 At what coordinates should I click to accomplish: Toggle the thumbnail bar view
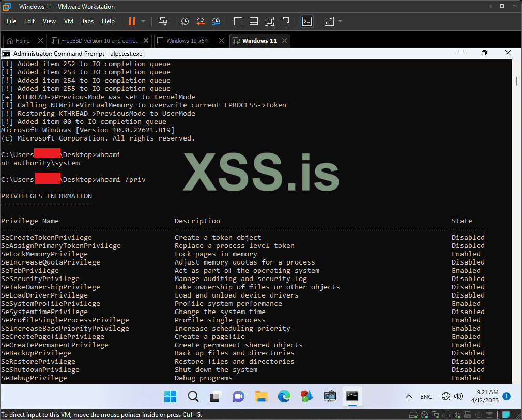point(254,21)
